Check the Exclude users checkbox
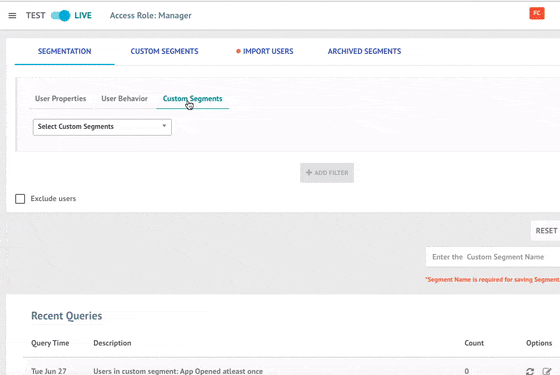This screenshot has width=560, height=375. coord(20,199)
